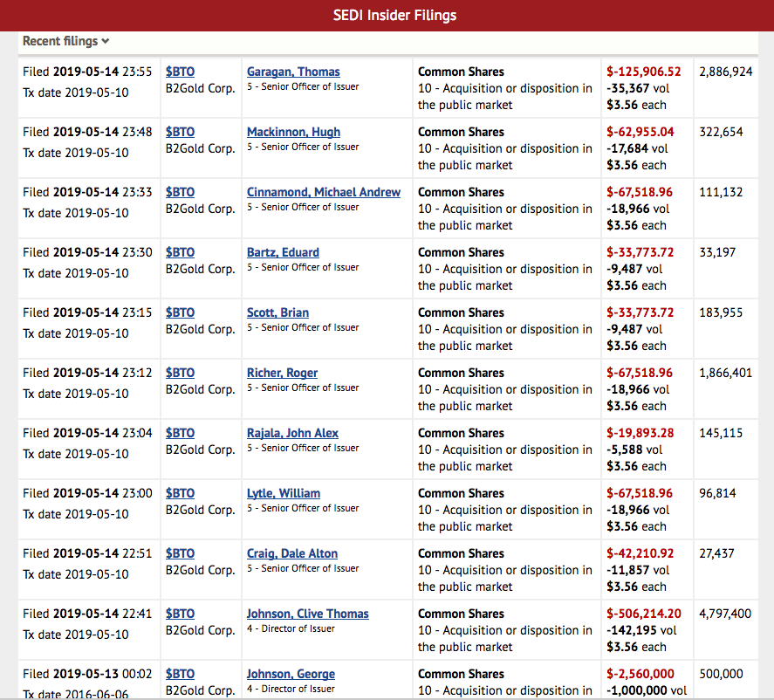Click Rajala, John Alex link
The width and height of the screenshot is (774, 700).
[292, 433]
